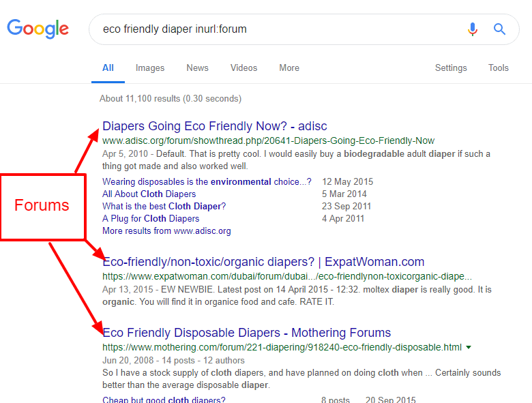The width and height of the screenshot is (532, 403).
Task: Open the More menu
Action: [x=289, y=68]
